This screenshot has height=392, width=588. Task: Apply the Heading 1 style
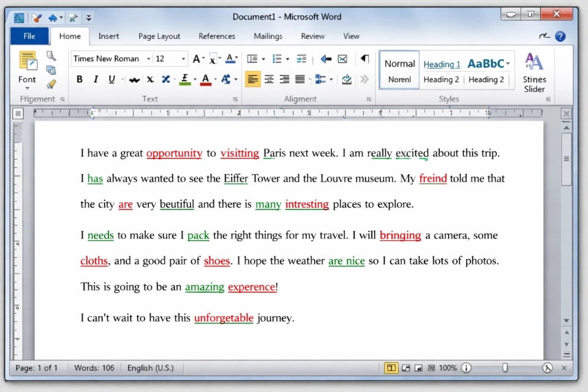click(442, 64)
